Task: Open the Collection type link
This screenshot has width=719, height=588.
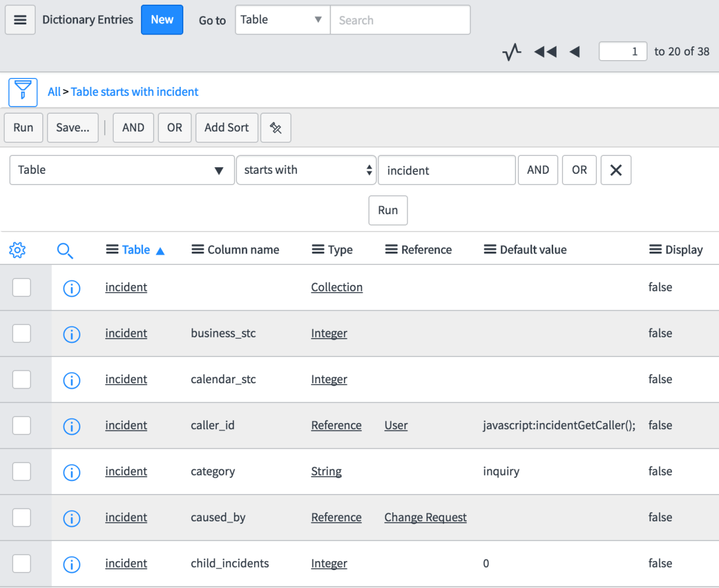Action: coord(337,287)
